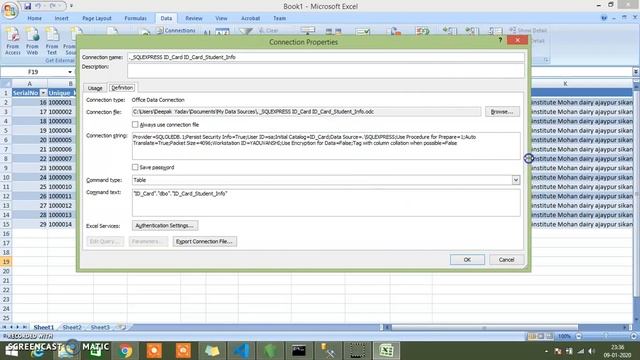Click the From Access data icon
Screen dimensions: 640x360
click(x=13, y=41)
